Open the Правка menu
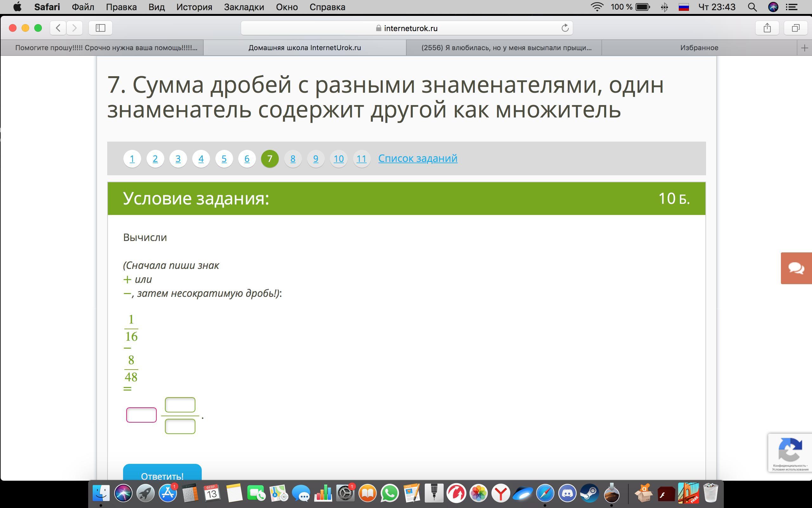The image size is (812, 508). [121, 7]
